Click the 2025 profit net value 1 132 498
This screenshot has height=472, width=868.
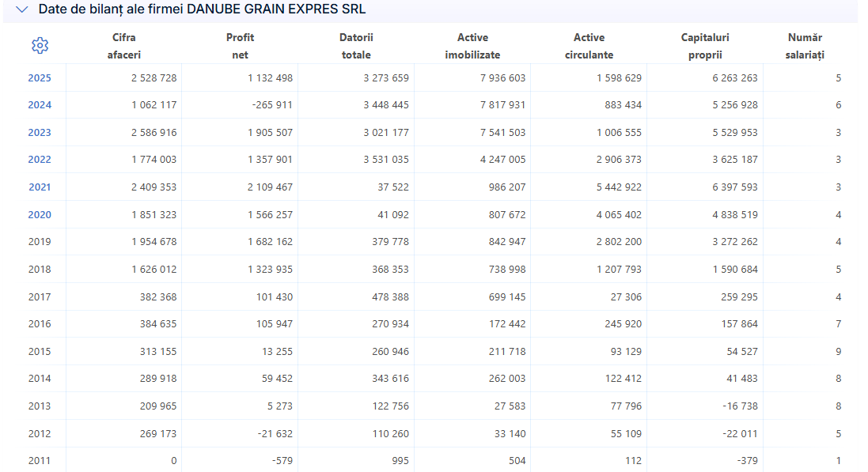(270, 78)
